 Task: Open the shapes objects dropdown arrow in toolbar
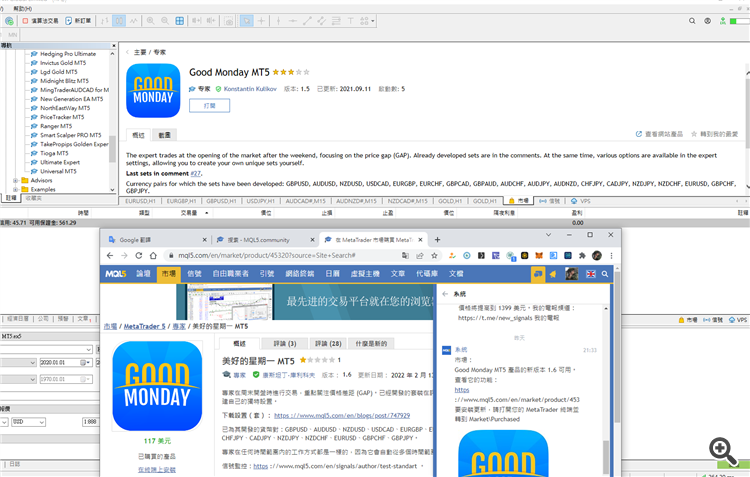(373, 21)
